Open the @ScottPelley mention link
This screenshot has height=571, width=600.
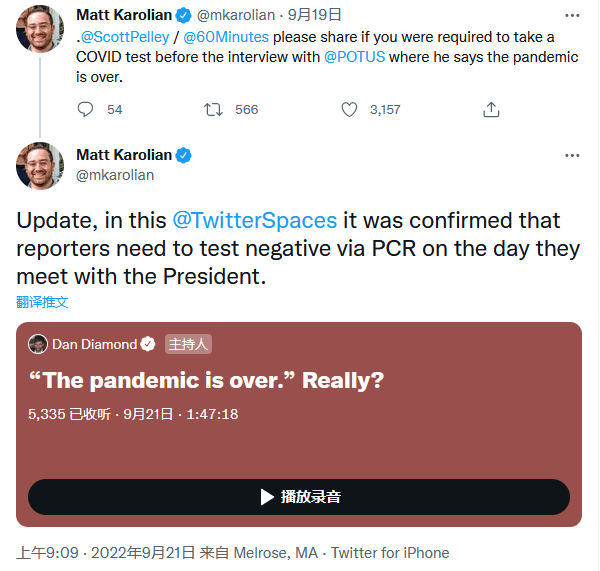125,37
